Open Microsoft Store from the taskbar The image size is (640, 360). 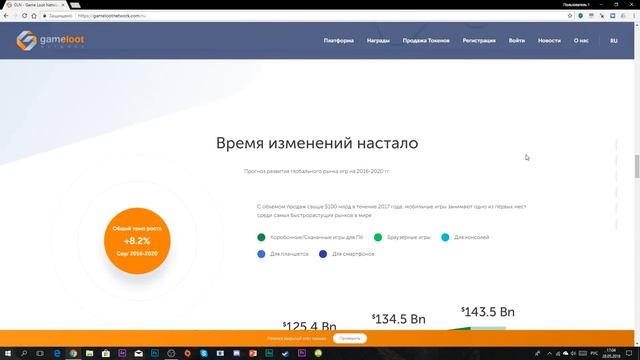click(x=106, y=353)
